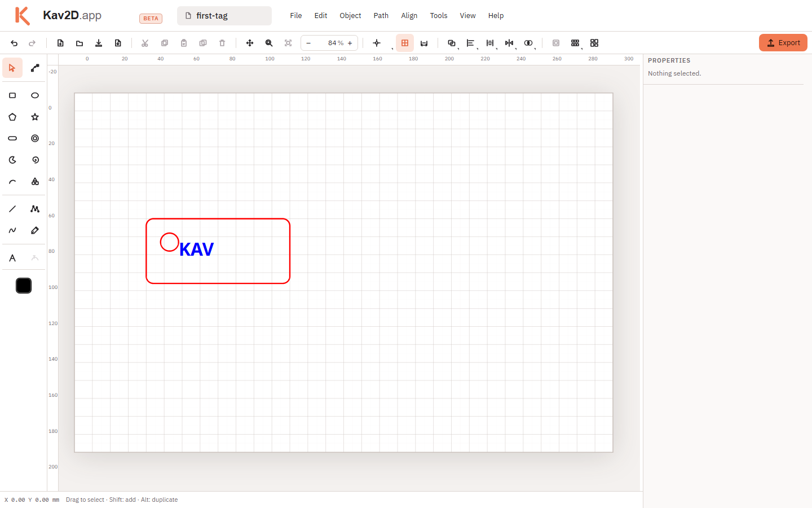Open the distribute spacing dropdown
The height and width of the screenshot is (508, 812).
point(490,43)
